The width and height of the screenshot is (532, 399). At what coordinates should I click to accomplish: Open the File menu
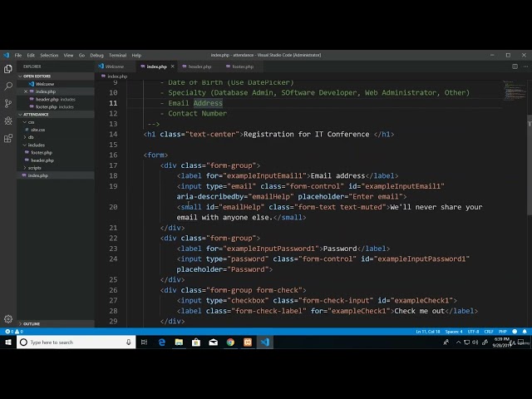(x=18, y=56)
